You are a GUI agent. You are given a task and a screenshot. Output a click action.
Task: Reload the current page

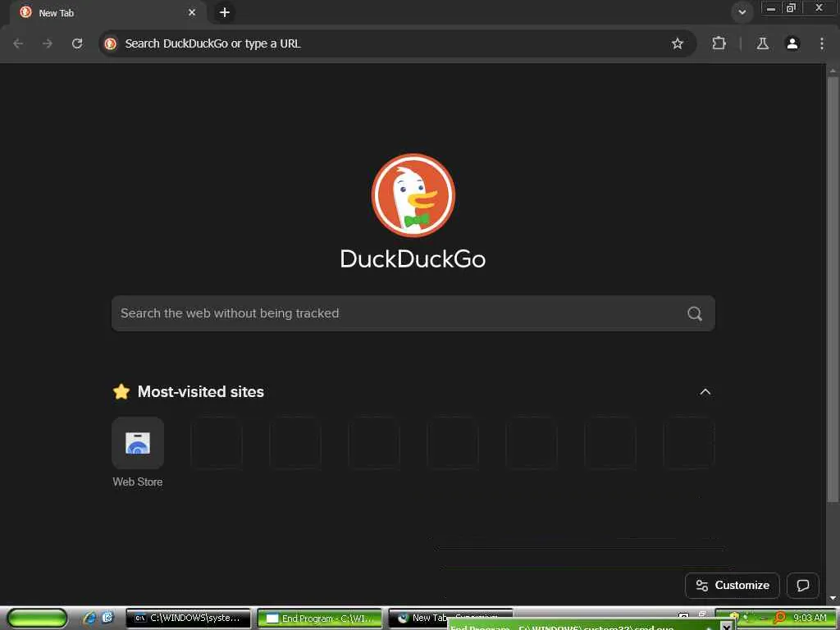[x=77, y=43]
